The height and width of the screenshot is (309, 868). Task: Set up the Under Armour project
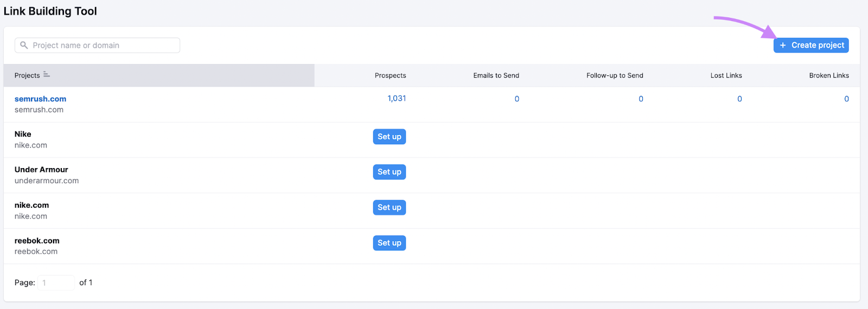[389, 172]
